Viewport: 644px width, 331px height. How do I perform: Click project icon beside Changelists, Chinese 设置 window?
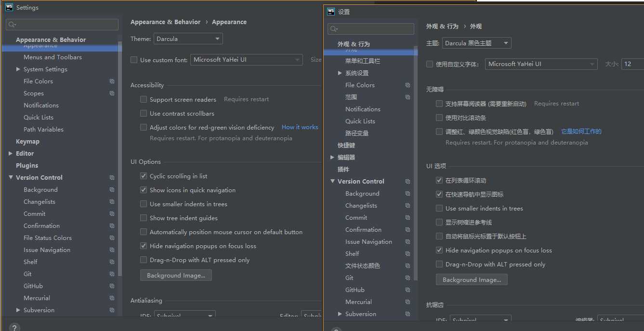(x=407, y=206)
